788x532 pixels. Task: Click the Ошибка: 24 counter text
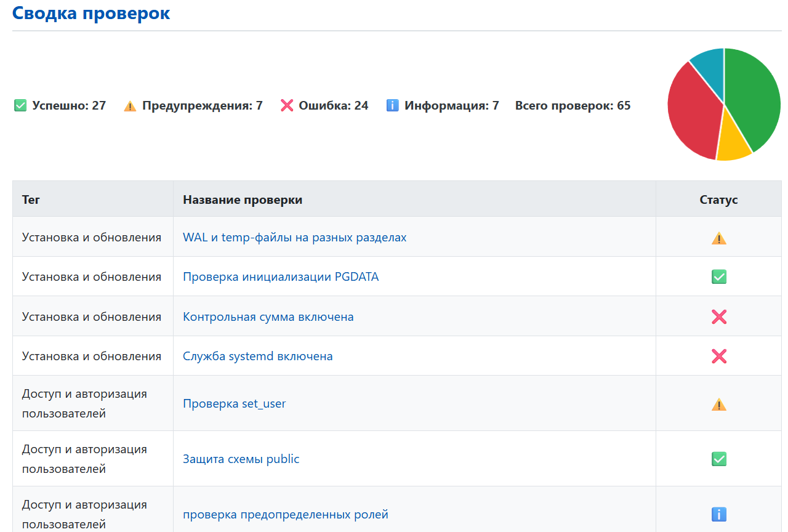[x=334, y=106]
